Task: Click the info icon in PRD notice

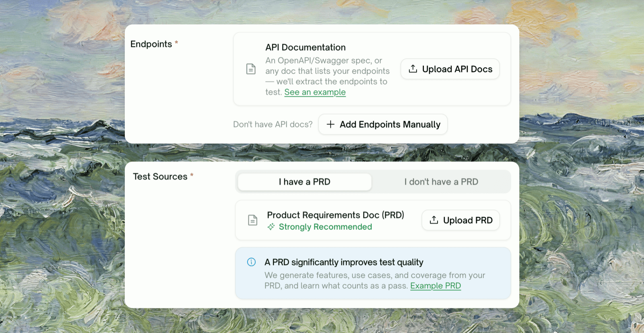Action: 251,262
